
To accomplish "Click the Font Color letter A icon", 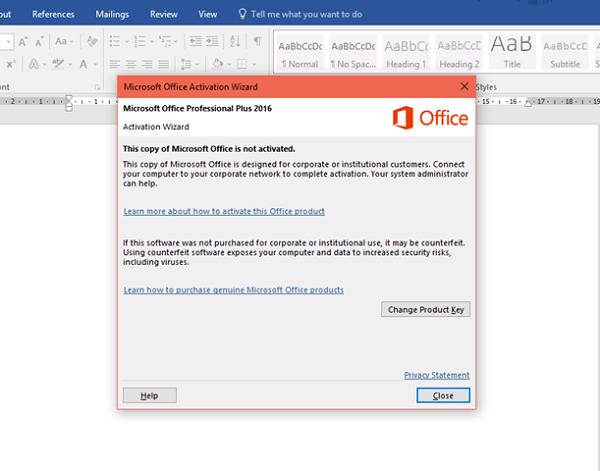I will click(83, 64).
